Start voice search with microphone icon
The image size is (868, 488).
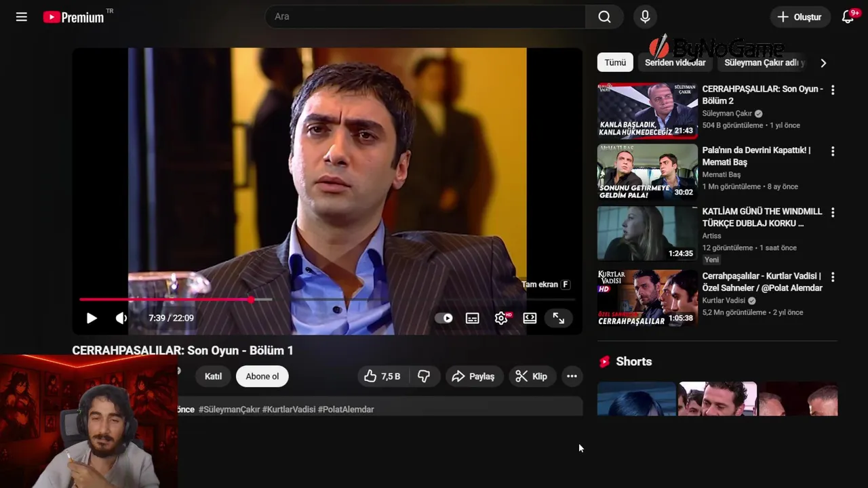coord(645,17)
